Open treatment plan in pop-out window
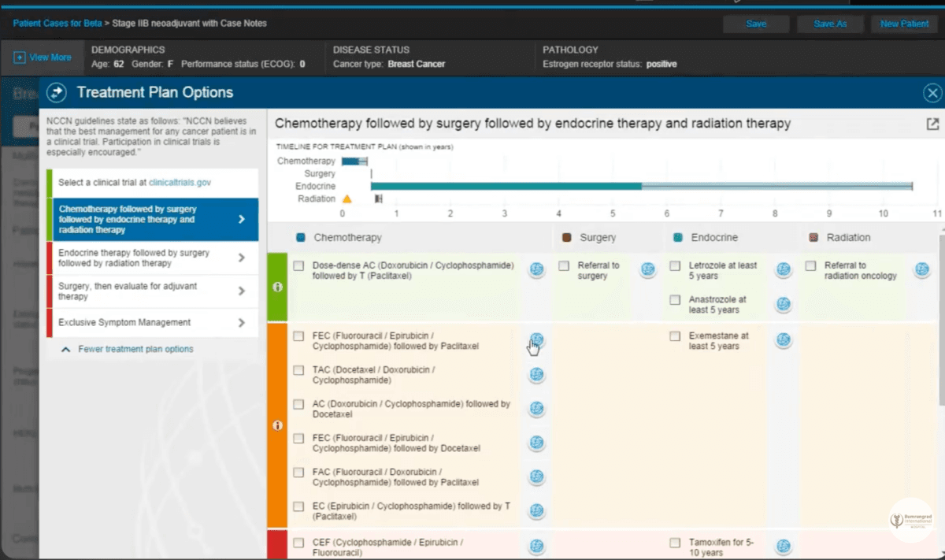Screen dimensions: 945x560 coord(932,124)
